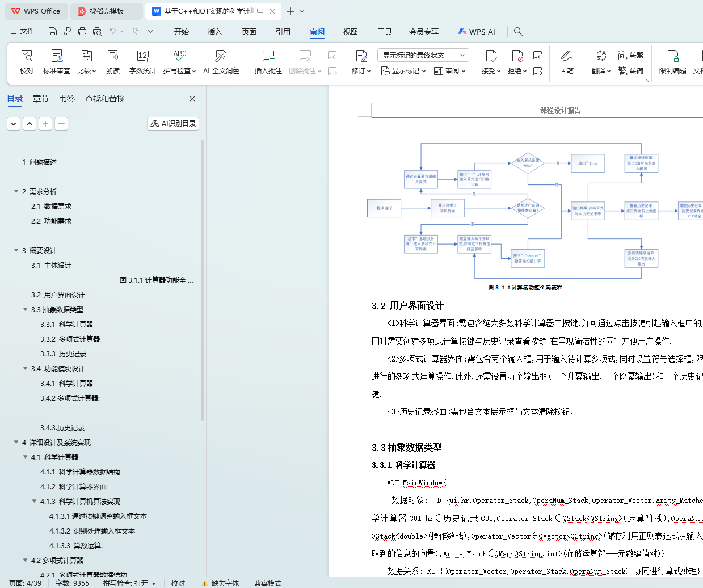Switch to the 页面 ribbon tab
The width and height of the screenshot is (703, 588).
tap(249, 31)
